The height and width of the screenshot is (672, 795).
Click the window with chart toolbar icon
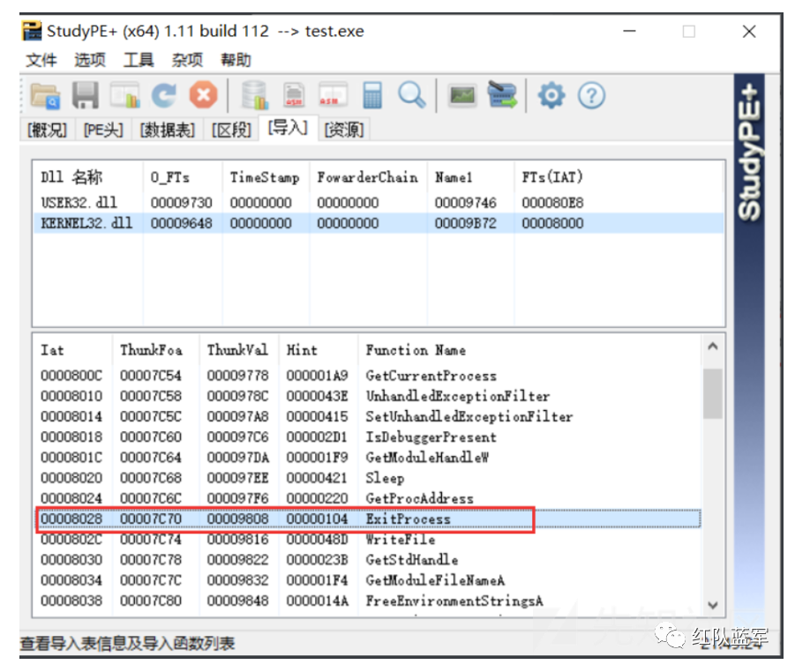(x=124, y=95)
